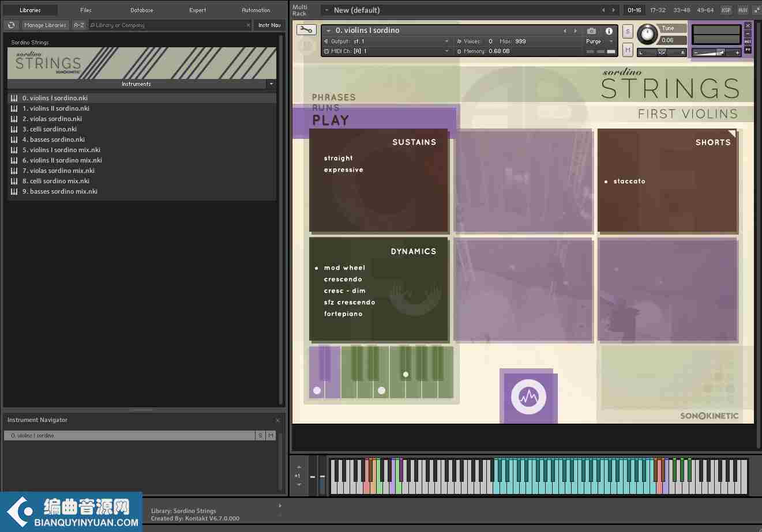Switch to the Expert tab
This screenshot has height=532, width=762.
tap(197, 10)
